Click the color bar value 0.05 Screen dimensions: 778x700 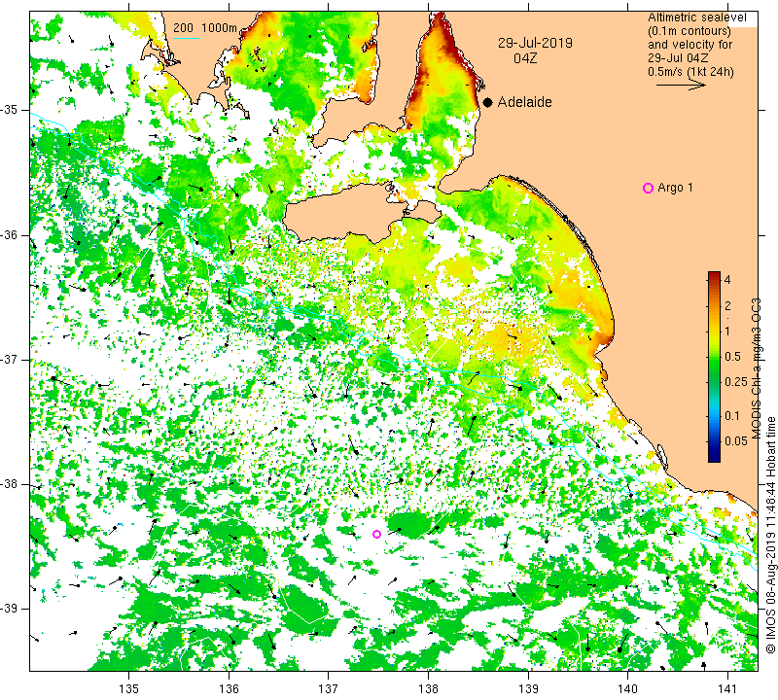736,441
